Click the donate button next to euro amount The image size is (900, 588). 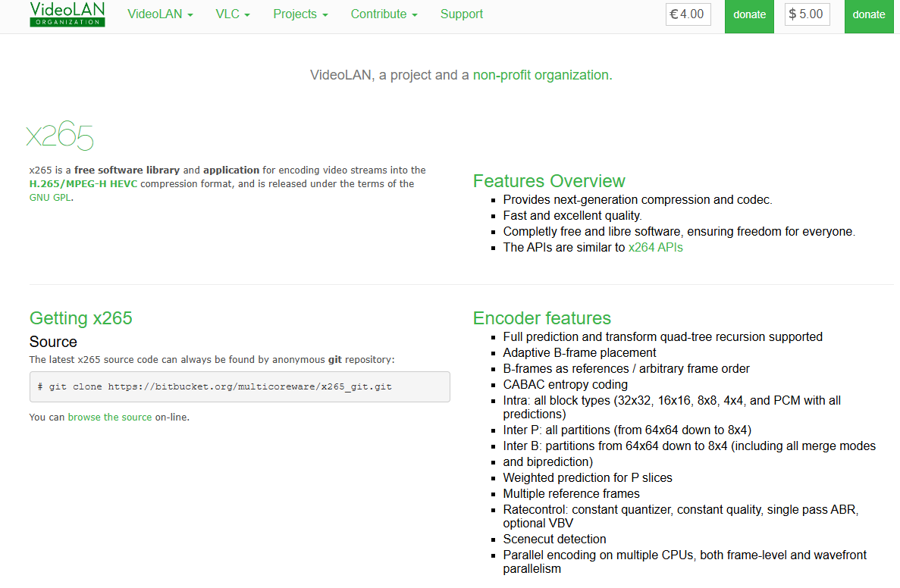(749, 16)
